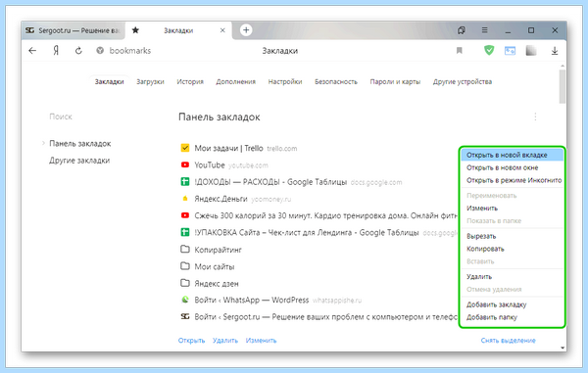Open the Дополнения section tab
Screen dimensions: 588x373
pyautogui.click(x=235, y=81)
